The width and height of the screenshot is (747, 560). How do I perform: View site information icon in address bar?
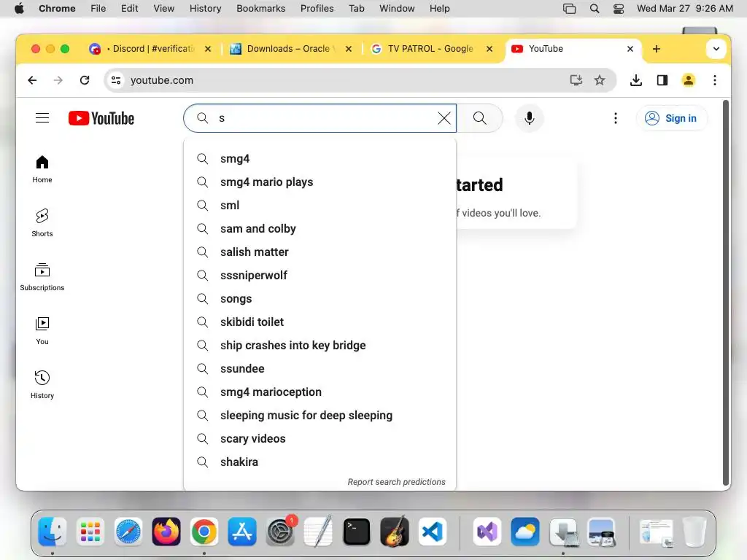coord(116,80)
